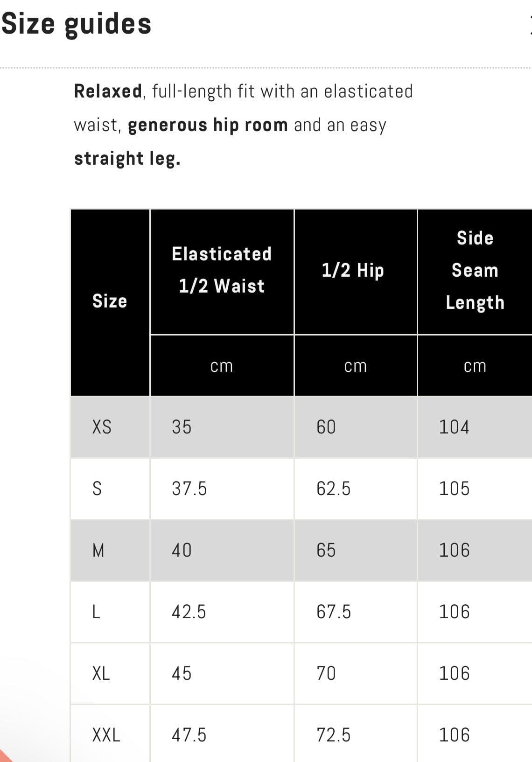Click the 67.5 hip value

(333, 612)
